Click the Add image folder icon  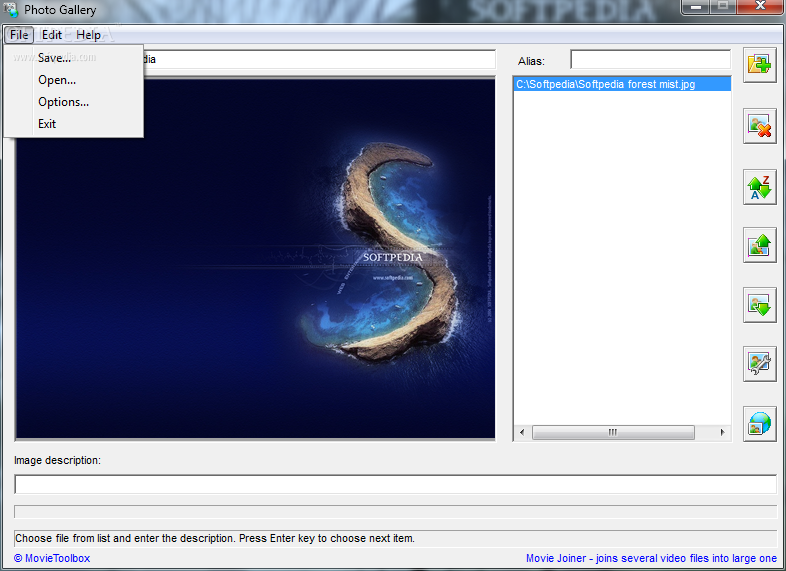point(759,65)
